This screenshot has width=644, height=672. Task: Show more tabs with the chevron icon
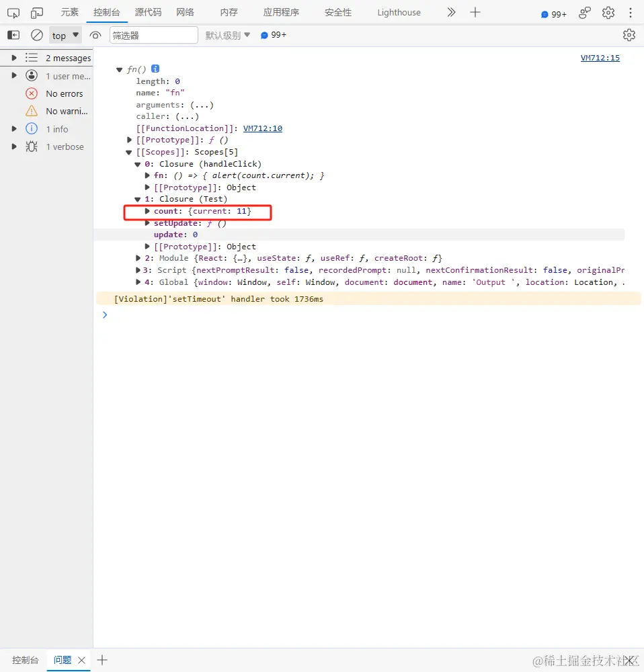pyautogui.click(x=451, y=12)
